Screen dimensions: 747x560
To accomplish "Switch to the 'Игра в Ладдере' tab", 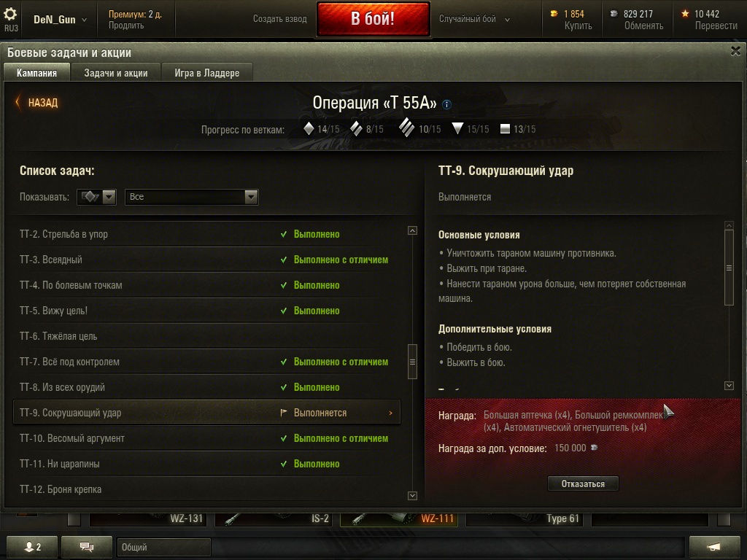I will point(206,73).
